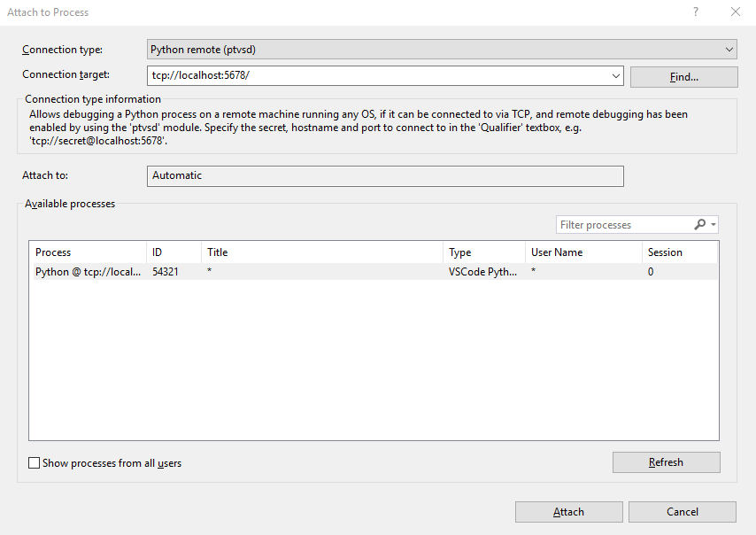Select the Python remote process row
This screenshot has width=756, height=535.
tap(266, 271)
